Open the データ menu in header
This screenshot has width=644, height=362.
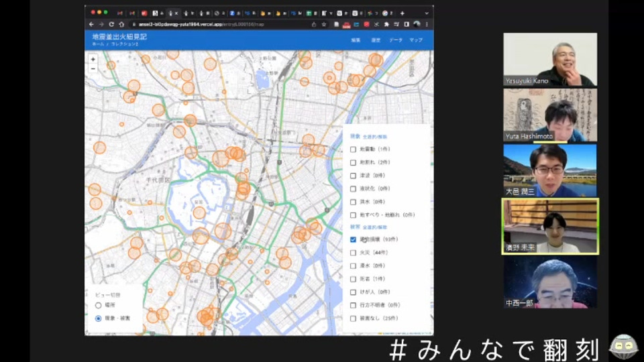[x=396, y=40]
